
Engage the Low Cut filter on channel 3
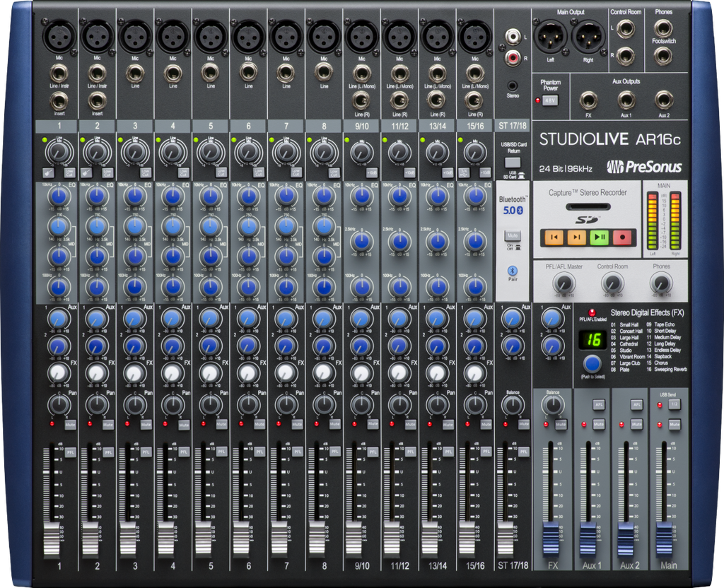tap(144, 172)
